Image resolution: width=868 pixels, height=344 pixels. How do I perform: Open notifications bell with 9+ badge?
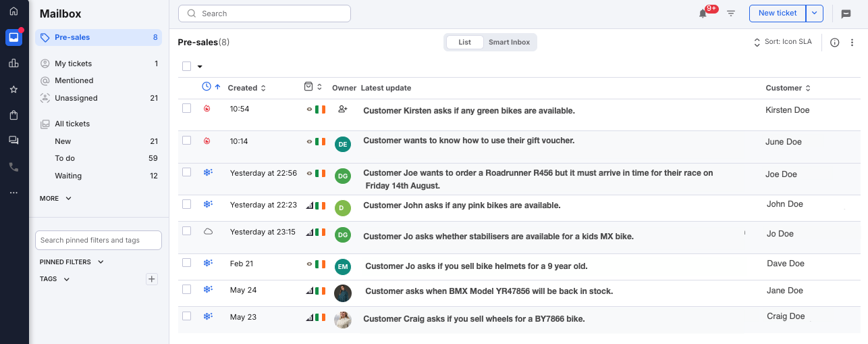click(703, 13)
